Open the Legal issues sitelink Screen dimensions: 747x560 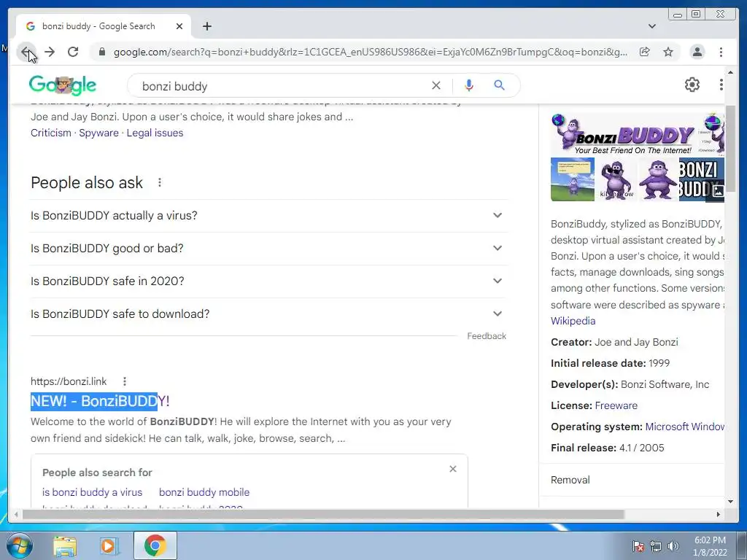155,133
